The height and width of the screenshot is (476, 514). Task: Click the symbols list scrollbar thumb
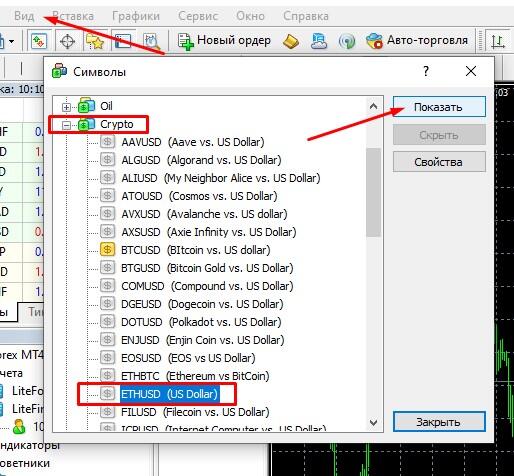[x=373, y=193]
